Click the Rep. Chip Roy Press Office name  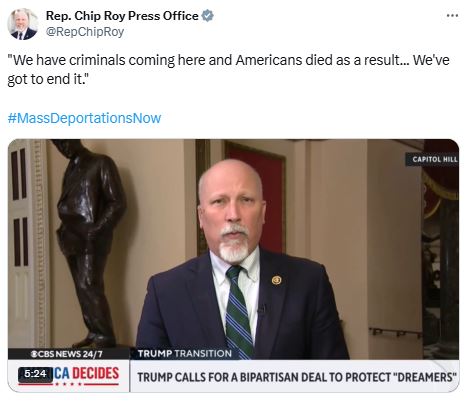click(x=122, y=16)
